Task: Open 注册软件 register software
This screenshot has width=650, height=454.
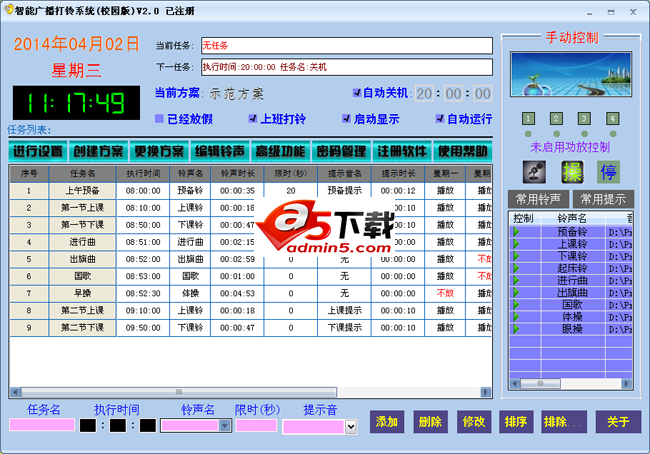Action: tap(402, 151)
